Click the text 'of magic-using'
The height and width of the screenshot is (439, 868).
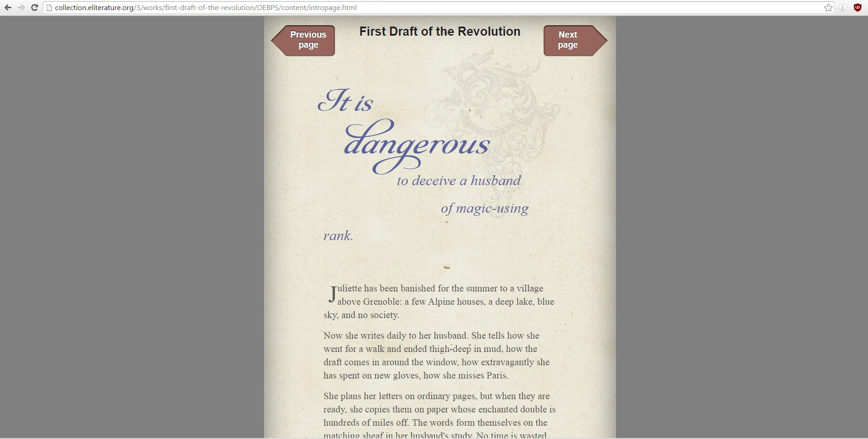tap(484, 209)
